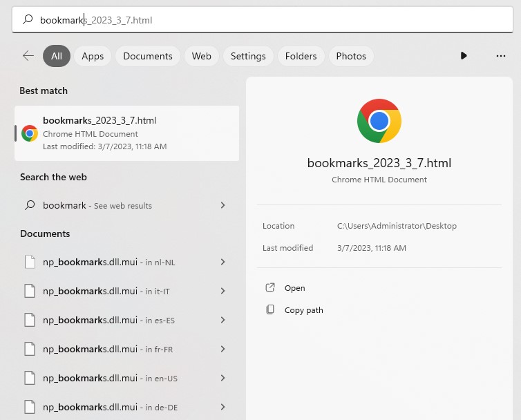Click file icon of en-US np_bookmarks result
Image resolution: width=521 pixels, height=420 pixels.
[x=30, y=378]
